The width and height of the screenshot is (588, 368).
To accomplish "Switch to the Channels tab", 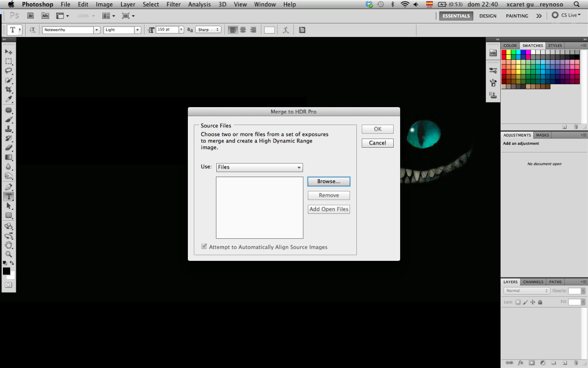I will [x=533, y=282].
